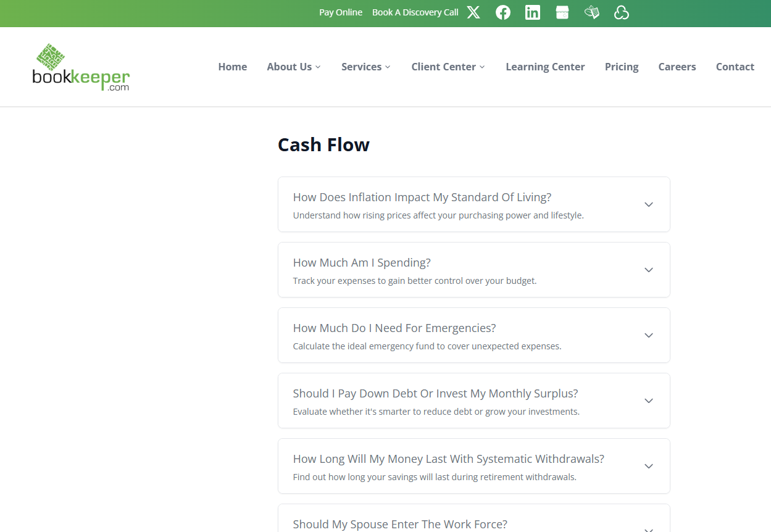Open the X (Twitter) social icon
This screenshot has width=771, height=532.
473,12
